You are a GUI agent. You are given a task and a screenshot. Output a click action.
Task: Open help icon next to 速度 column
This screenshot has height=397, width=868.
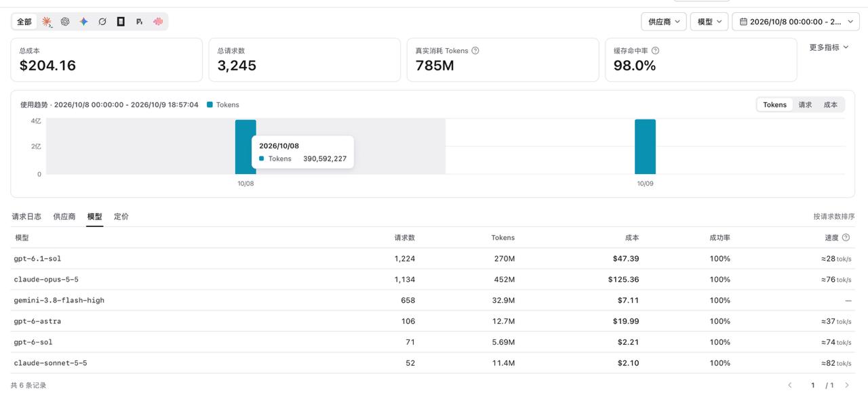pyautogui.click(x=846, y=238)
